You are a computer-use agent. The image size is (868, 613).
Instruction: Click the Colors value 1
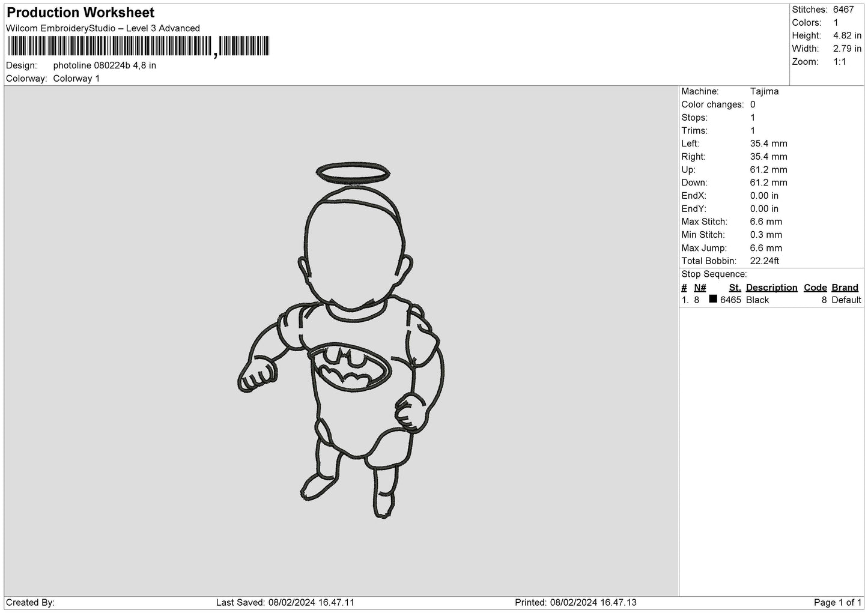coord(836,23)
